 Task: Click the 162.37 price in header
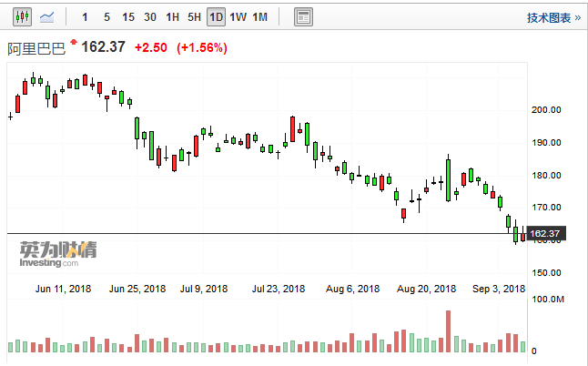103,47
